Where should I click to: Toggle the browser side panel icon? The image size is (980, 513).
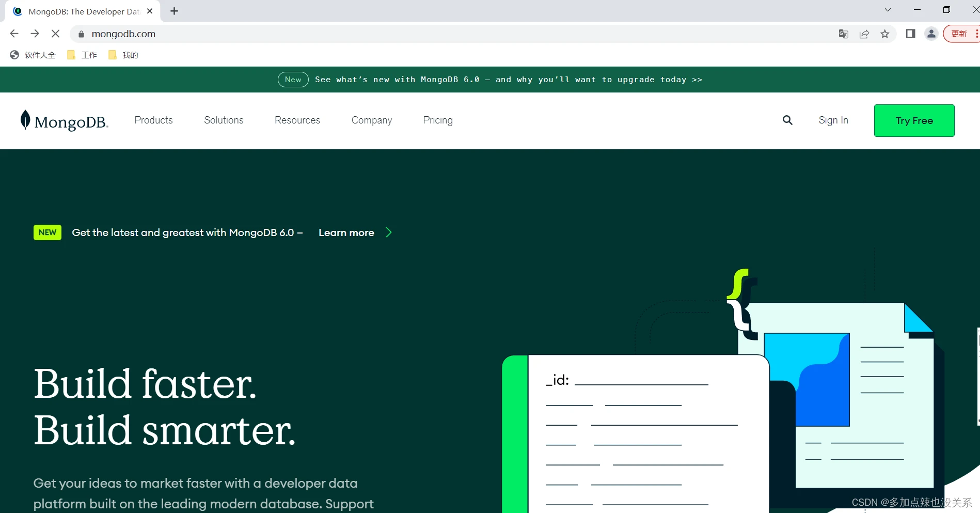coord(911,34)
